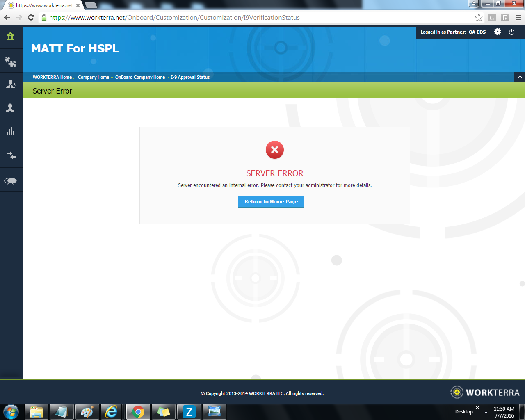
Task: Click the MATT For HSPL title
Action: pos(75,48)
